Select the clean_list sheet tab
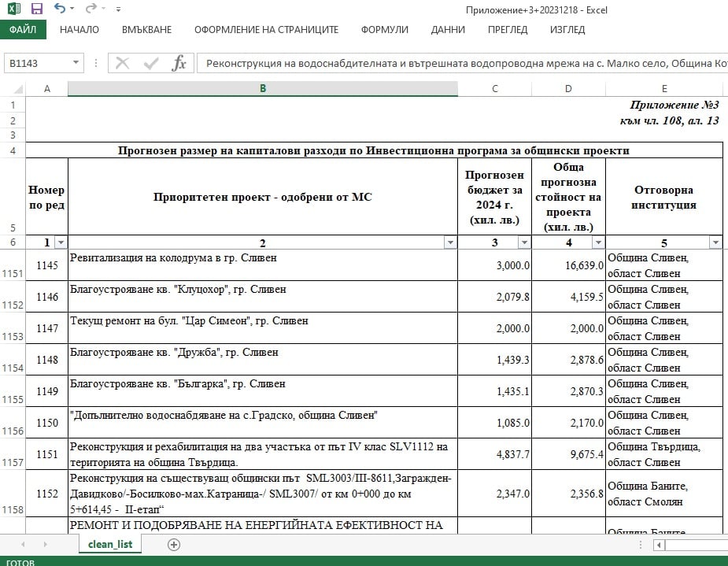The height and width of the screenshot is (566, 728). click(110, 544)
